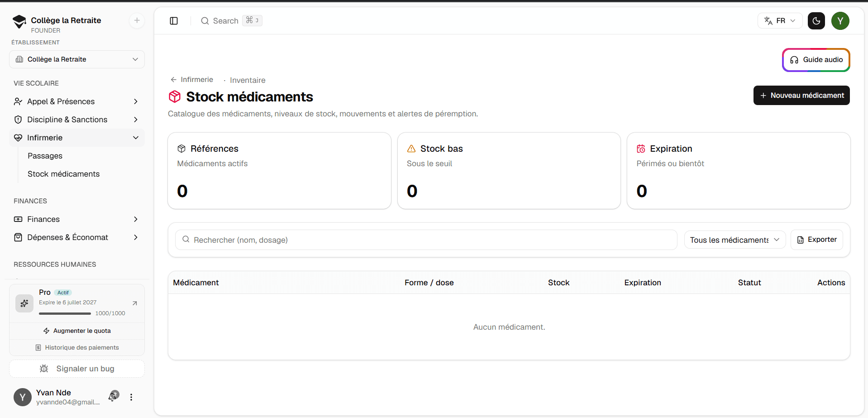The height and width of the screenshot is (418, 868).
Task: Select Passages in the sidebar
Action: tap(45, 156)
